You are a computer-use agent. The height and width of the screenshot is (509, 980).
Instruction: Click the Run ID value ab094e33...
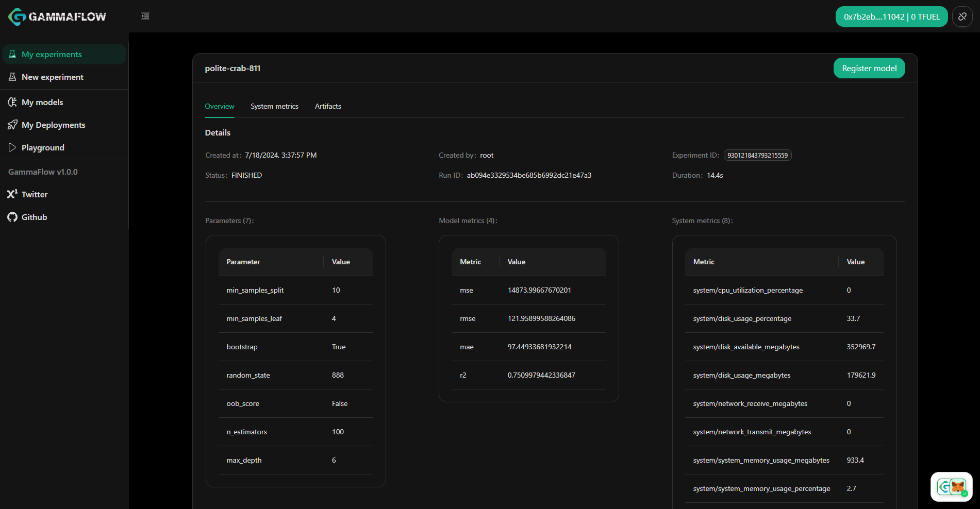(x=529, y=175)
